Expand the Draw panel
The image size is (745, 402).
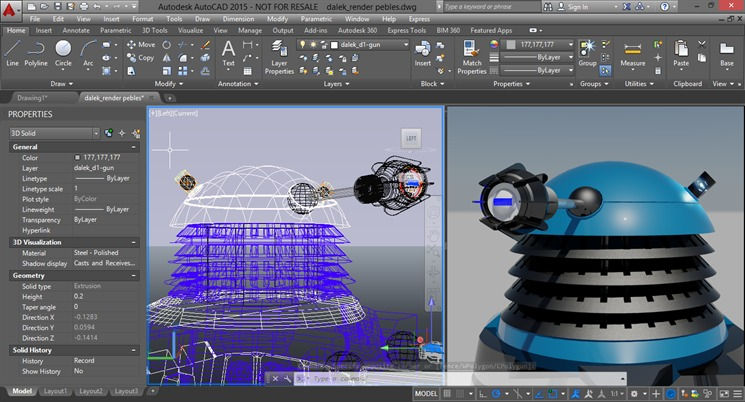[62, 84]
